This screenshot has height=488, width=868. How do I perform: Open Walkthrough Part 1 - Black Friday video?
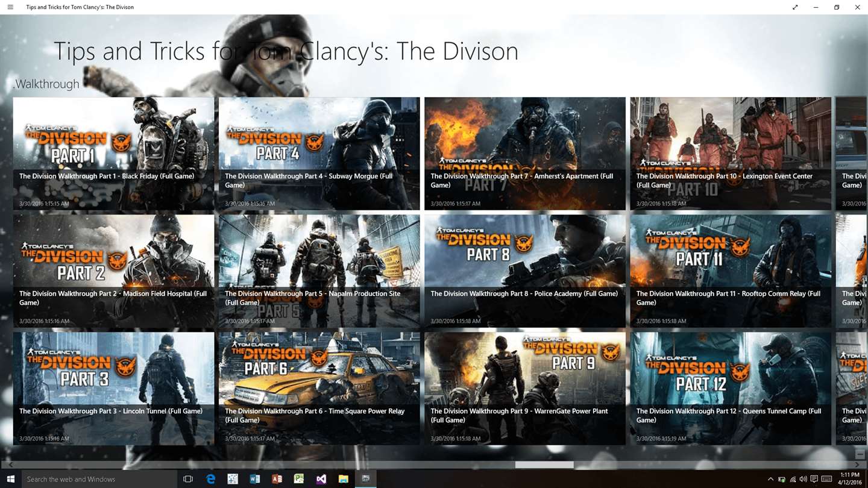pyautogui.click(x=113, y=154)
